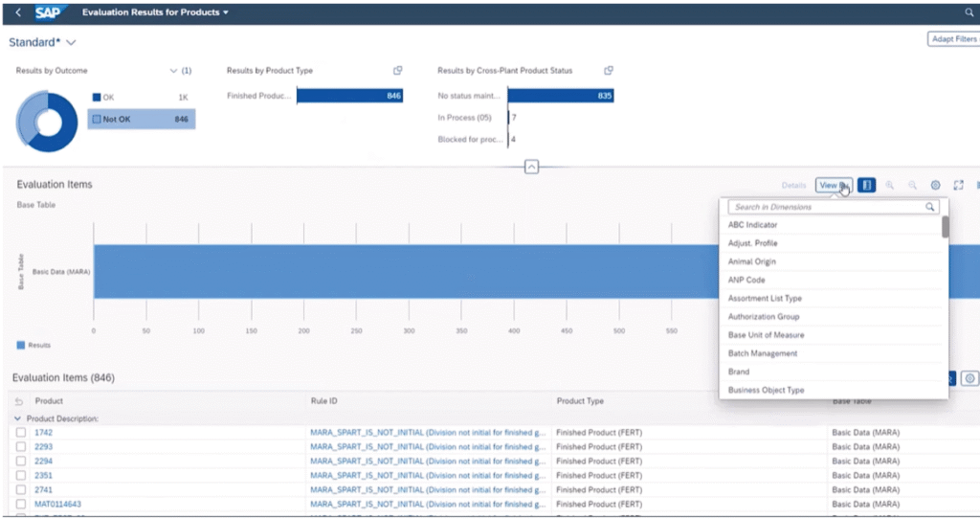Select Base Unit of Measure dimension

[x=766, y=335]
